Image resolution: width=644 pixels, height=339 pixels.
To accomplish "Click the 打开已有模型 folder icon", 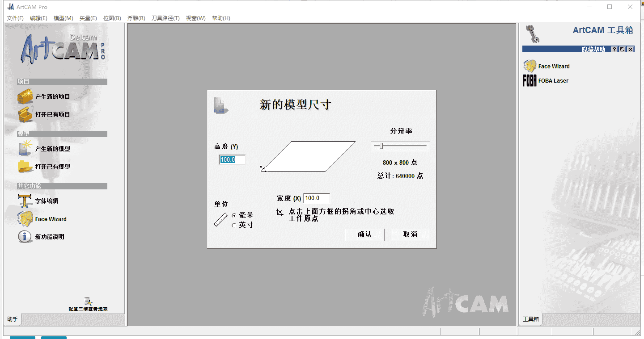I will [25, 167].
